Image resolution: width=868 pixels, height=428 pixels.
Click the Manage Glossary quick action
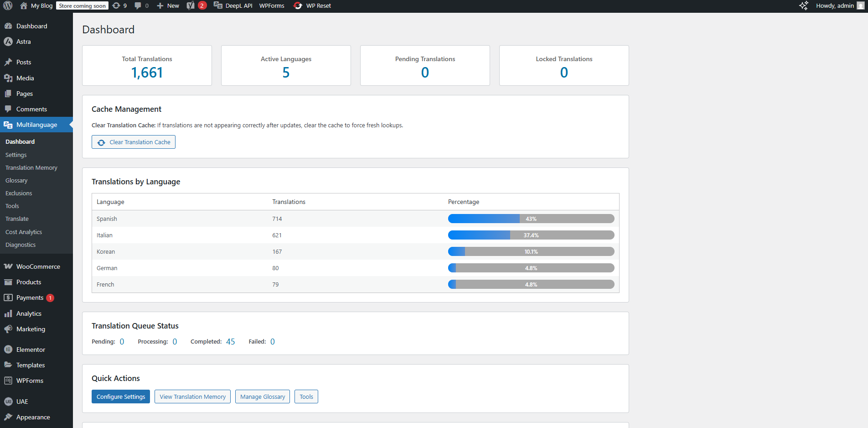pos(263,397)
